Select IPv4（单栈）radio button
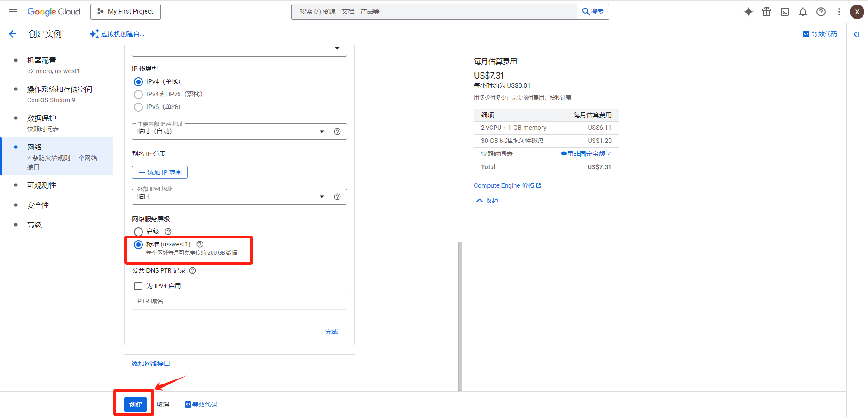Viewport: 868px width, 417px height. click(x=138, y=82)
